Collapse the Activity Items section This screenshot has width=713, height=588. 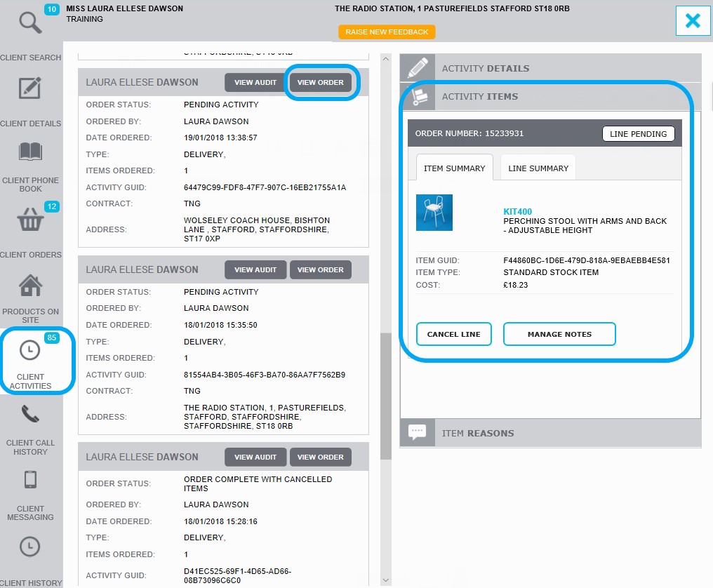pyautogui.click(x=551, y=96)
